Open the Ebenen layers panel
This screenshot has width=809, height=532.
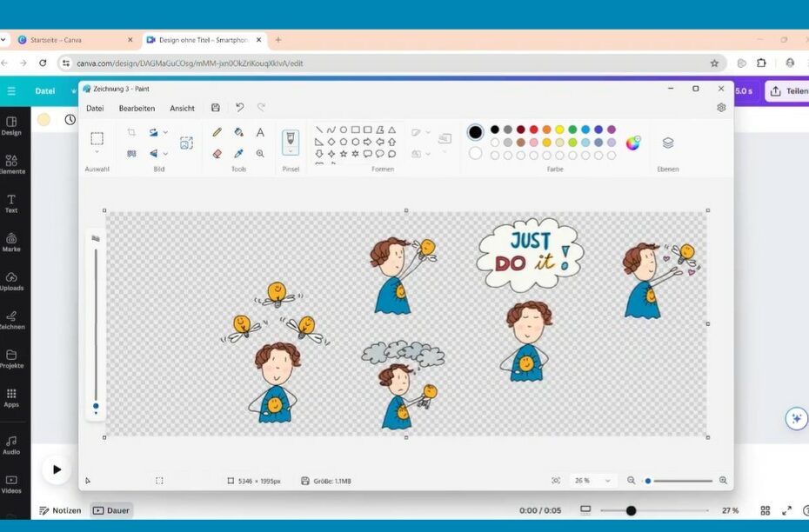[x=668, y=143]
